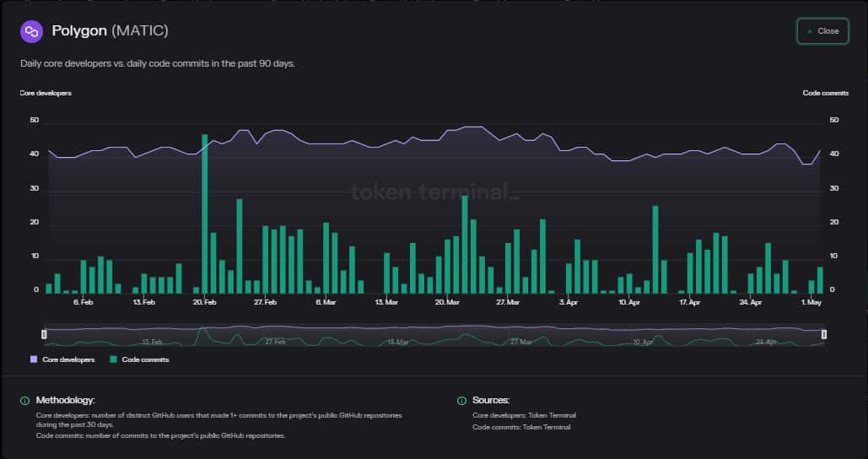
Task: Select the '13. Mar' x-axis label
Action: (x=386, y=302)
